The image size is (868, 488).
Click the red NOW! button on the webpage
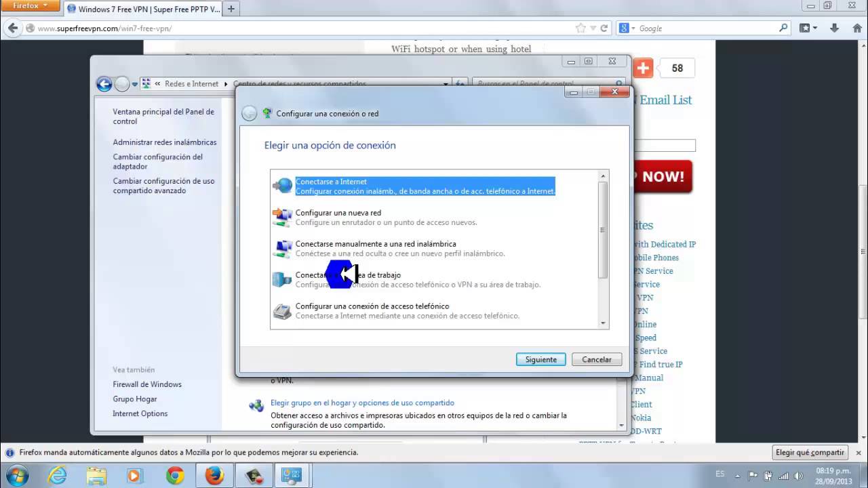pyautogui.click(x=663, y=177)
